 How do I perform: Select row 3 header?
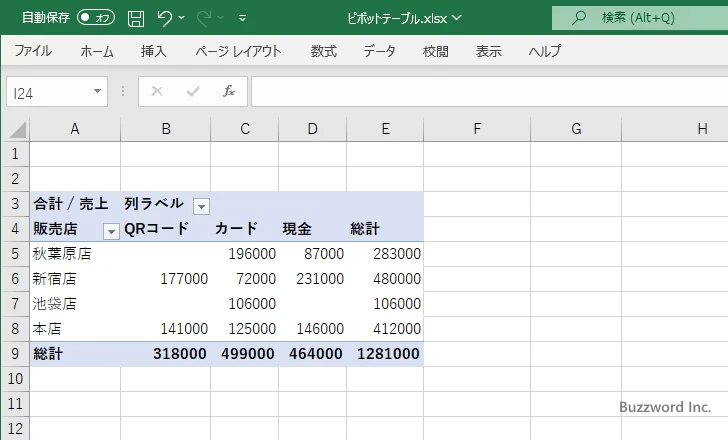tap(15, 204)
